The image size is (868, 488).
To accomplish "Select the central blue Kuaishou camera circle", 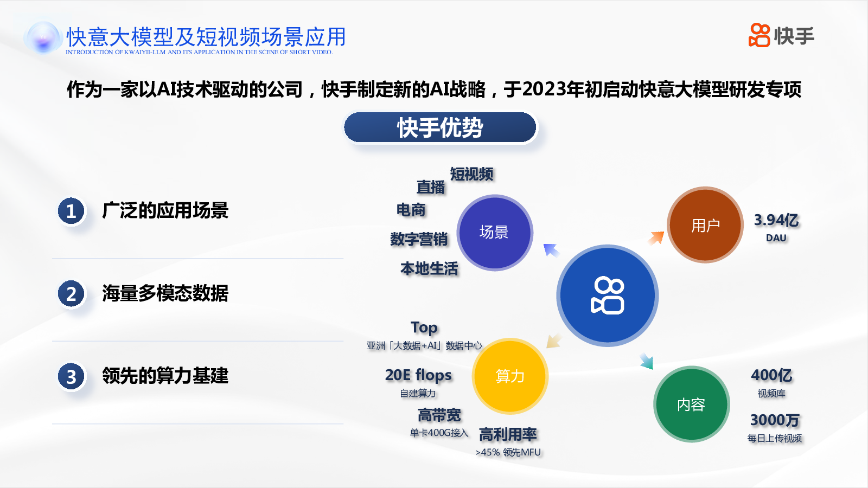I will (x=607, y=296).
